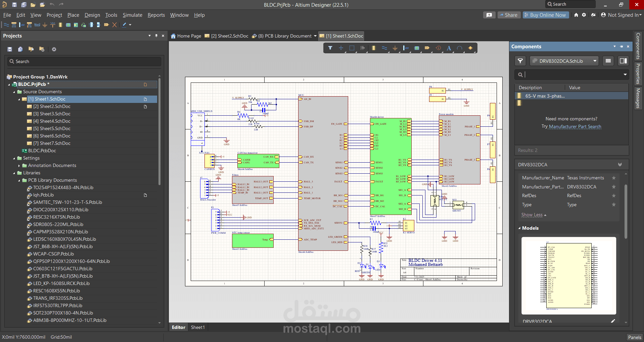This screenshot has height=342, width=644.
Task: Open the DRV8302DCA.SchLib library dropdown
Action: pos(595,61)
